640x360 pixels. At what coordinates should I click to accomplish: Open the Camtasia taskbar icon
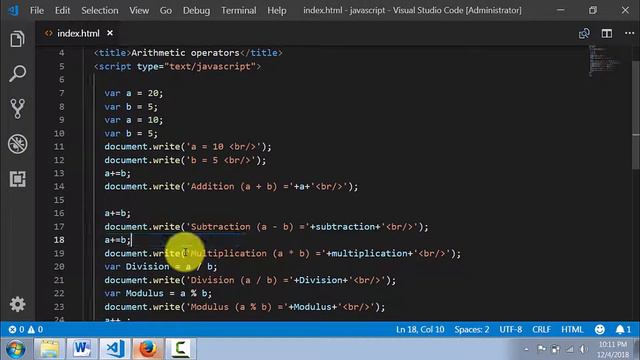pyautogui.click(x=180, y=349)
